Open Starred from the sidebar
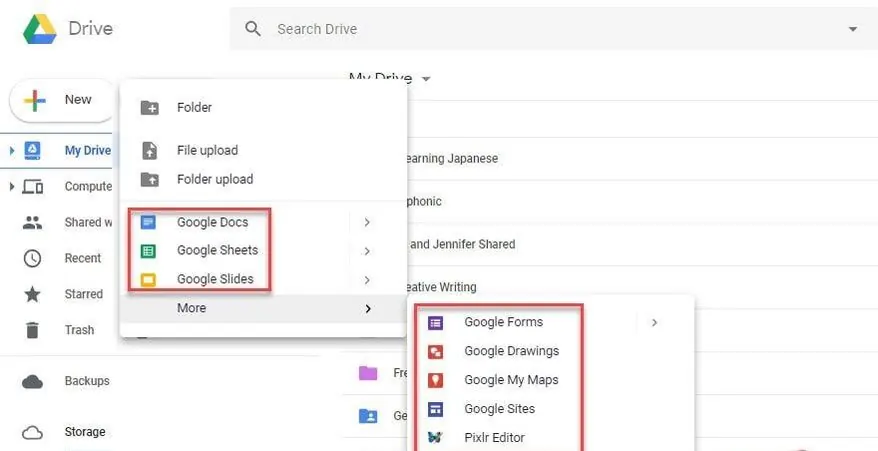The image size is (878, 451). tap(83, 294)
